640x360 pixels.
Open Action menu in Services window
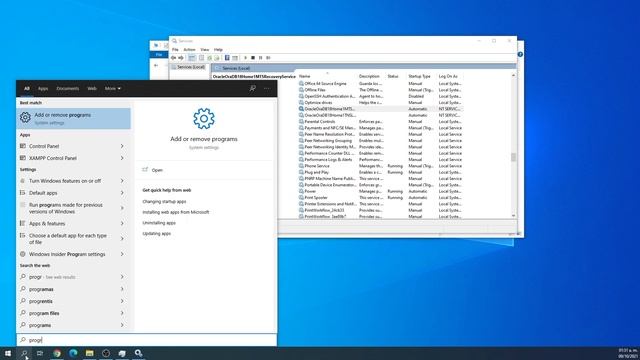[189, 49]
